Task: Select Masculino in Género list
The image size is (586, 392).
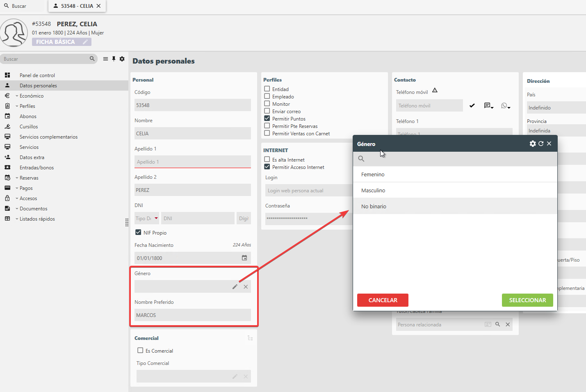Action: (x=455, y=190)
